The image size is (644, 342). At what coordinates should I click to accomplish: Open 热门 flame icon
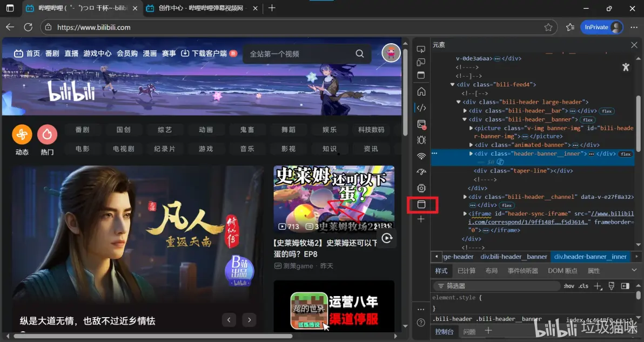coord(47,134)
